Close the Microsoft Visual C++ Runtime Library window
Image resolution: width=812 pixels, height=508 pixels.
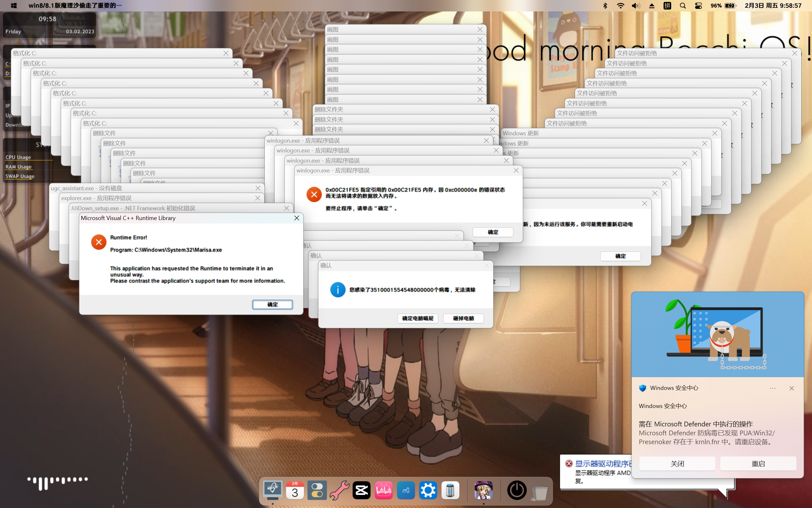tap(297, 218)
